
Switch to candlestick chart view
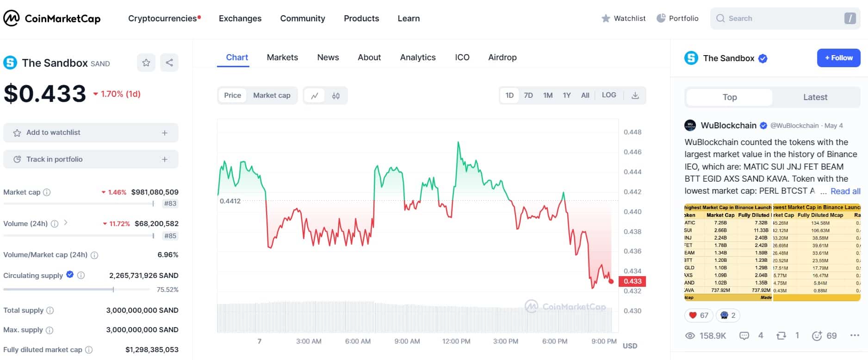coord(336,95)
